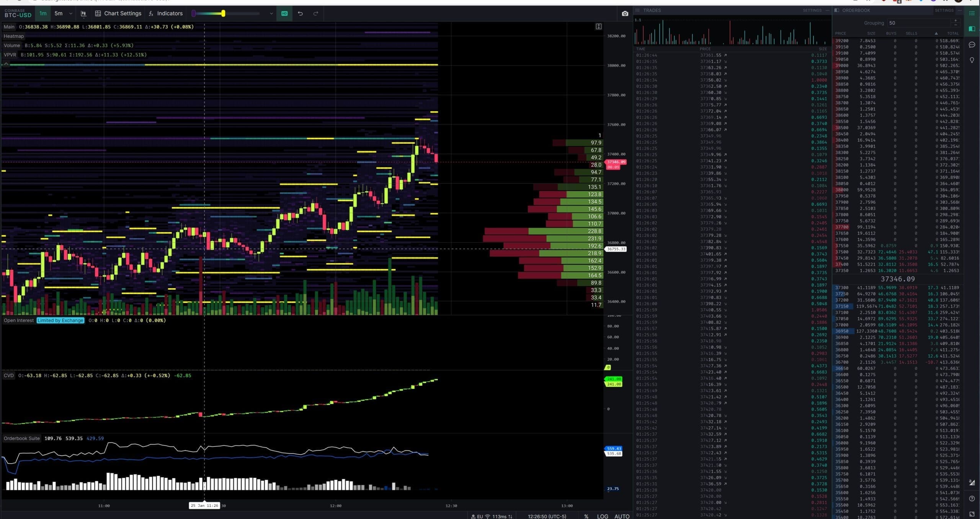The height and width of the screenshot is (519, 980).
Task: Toggle the HD heatmap mode button
Action: pos(284,13)
